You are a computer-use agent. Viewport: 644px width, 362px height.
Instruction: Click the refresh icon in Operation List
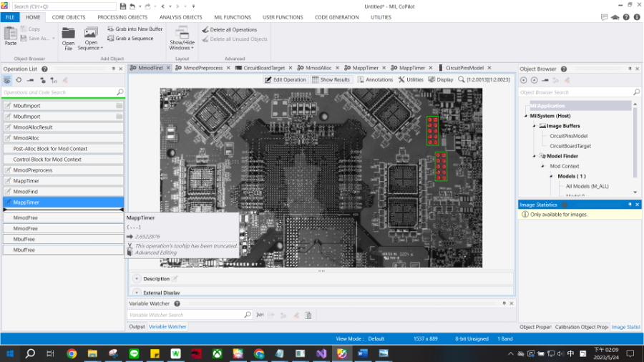tap(19, 80)
